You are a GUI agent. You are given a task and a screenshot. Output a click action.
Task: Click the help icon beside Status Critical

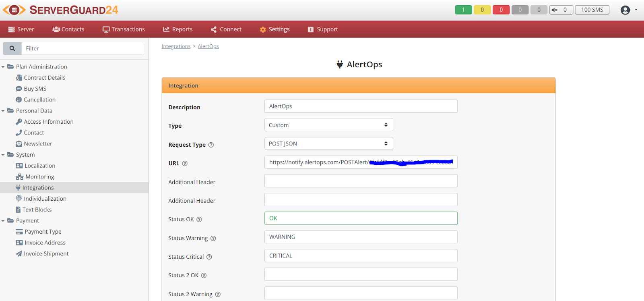click(209, 257)
